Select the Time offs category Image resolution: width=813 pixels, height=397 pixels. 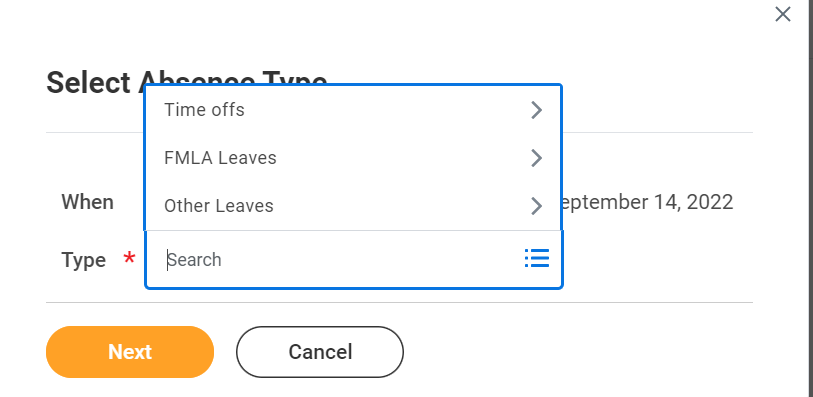353,110
